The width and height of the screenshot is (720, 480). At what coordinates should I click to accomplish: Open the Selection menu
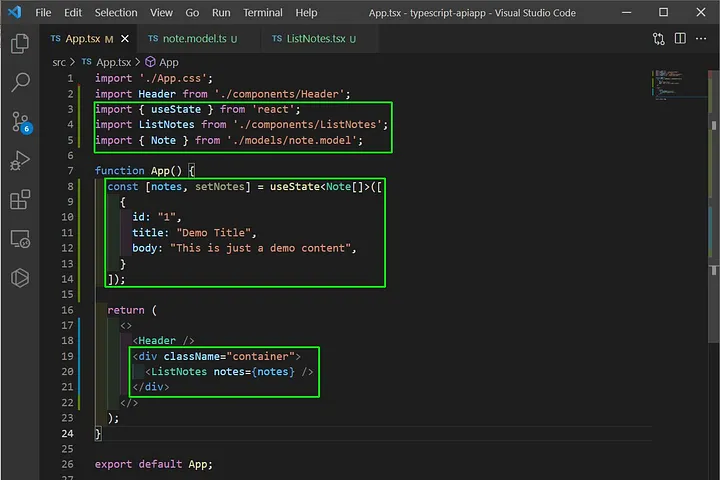[x=116, y=12]
